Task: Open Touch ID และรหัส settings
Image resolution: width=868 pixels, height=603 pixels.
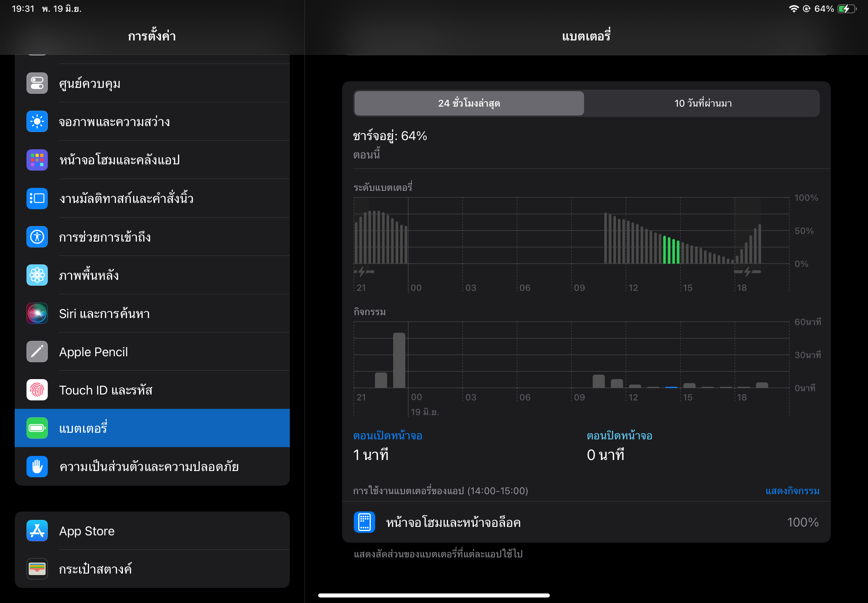Action: [x=152, y=390]
